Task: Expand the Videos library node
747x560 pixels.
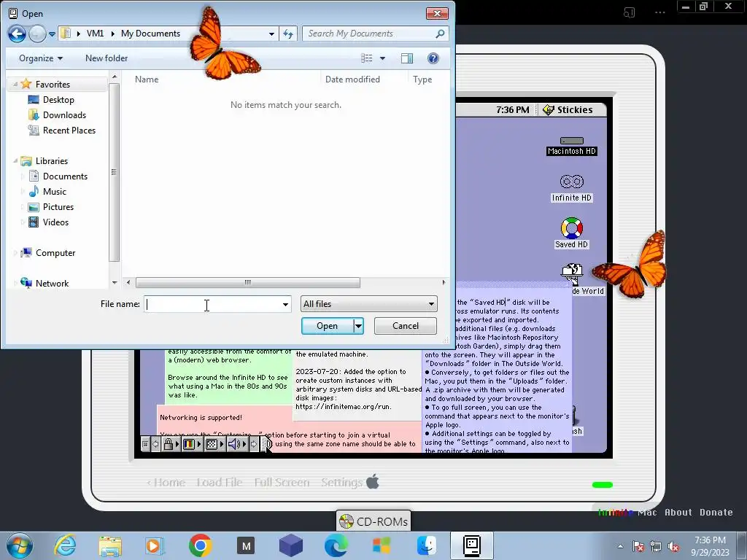Action: (23, 222)
